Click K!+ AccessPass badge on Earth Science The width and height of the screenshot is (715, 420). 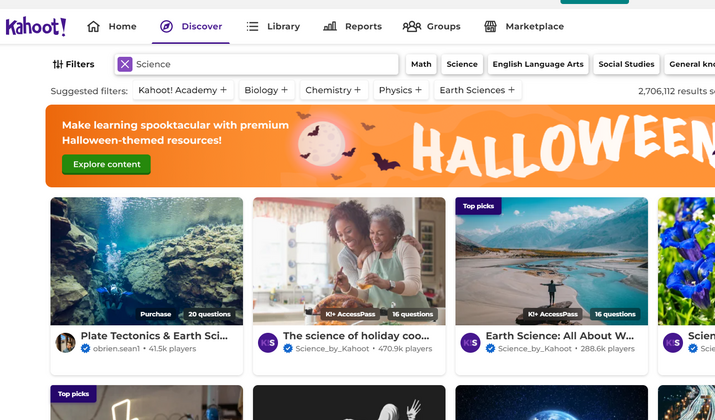pyautogui.click(x=553, y=314)
